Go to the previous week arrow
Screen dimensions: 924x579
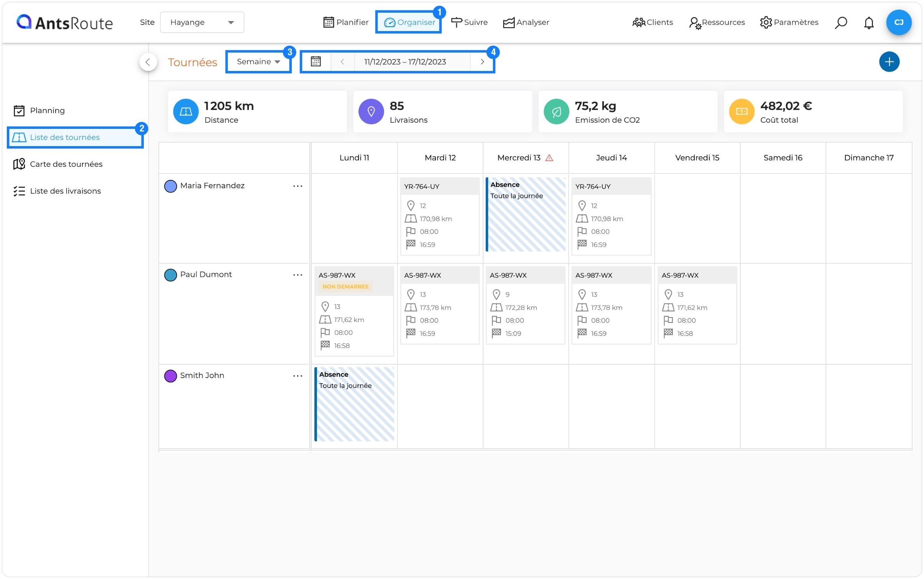(x=342, y=61)
